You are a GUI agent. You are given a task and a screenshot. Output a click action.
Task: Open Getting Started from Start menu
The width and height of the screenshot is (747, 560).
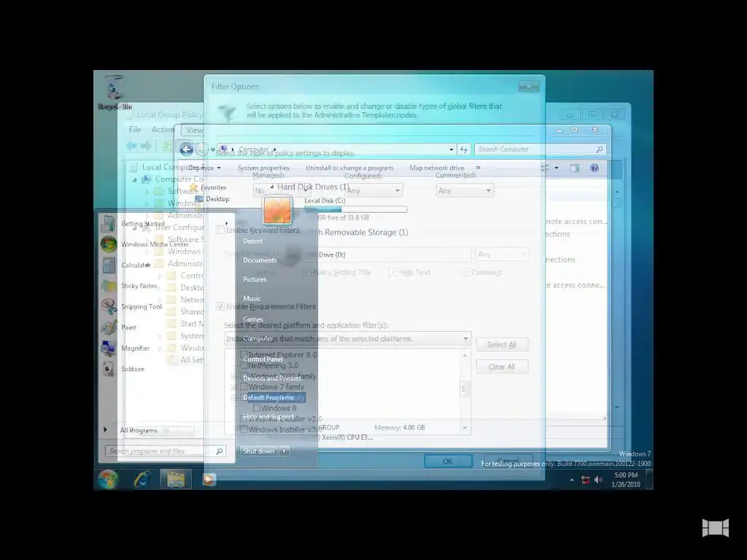coord(142,223)
